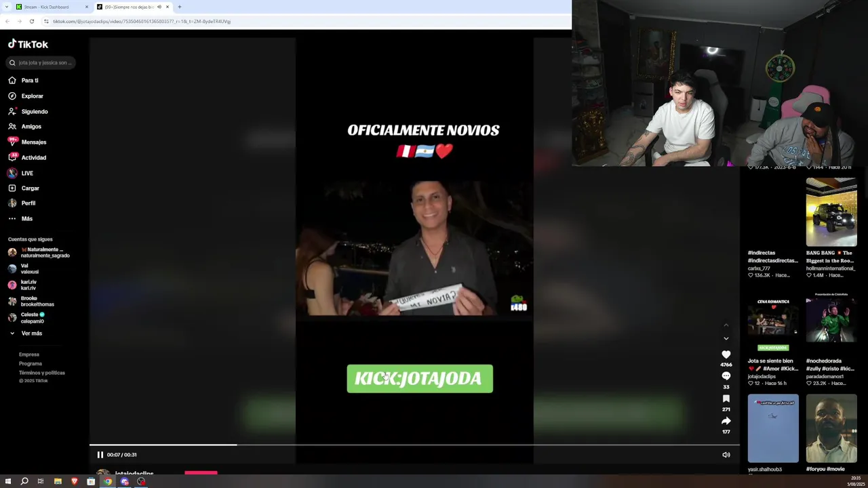Seek on the video progress bar

click(x=414, y=445)
